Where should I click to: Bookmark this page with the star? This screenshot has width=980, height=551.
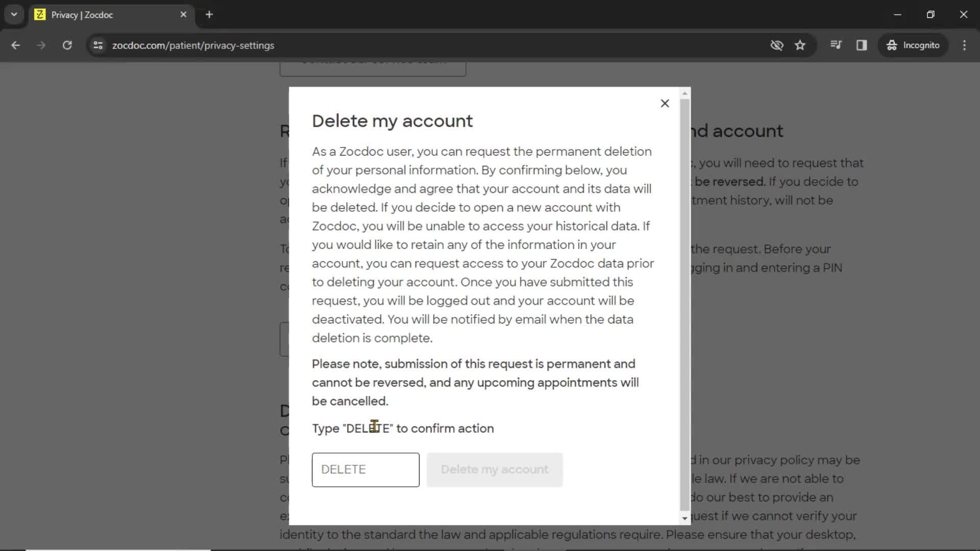click(800, 45)
